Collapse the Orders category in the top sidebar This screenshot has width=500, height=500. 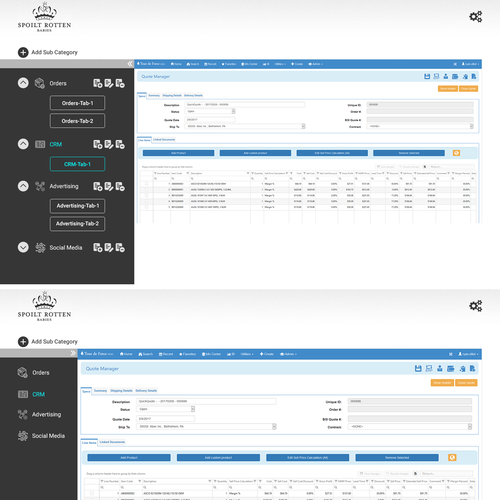coord(23,83)
